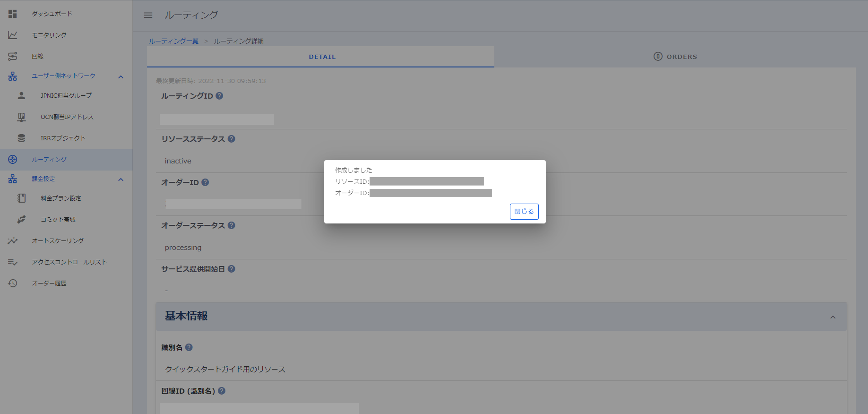Open JPNIC担当グループ in sidebar
Image resolution: width=868 pixels, height=414 pixels.
(x=66, y=96)
